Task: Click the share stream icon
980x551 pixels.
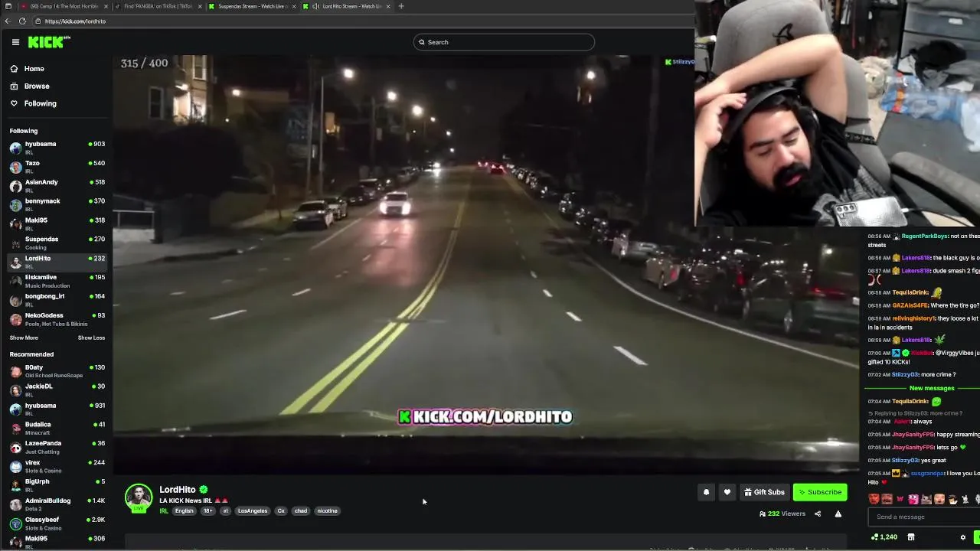Action: pyautogui.click(x=818, y=514)
